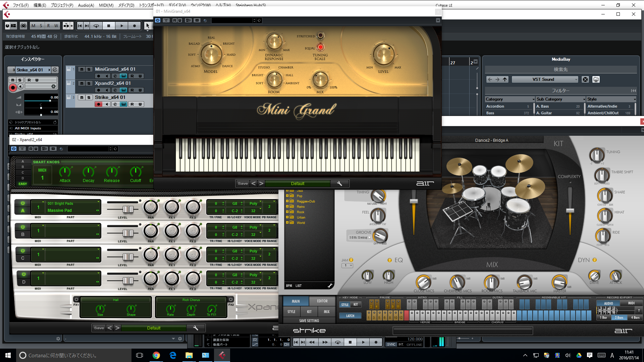Open the プロジェクト(P) menu
The height and width of the screenshot is (362, 644).
click(x=62, y=5)
